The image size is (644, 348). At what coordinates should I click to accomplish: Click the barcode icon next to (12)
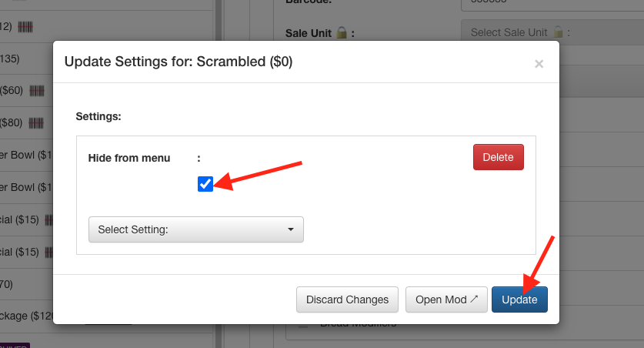(x=25, y=26)
